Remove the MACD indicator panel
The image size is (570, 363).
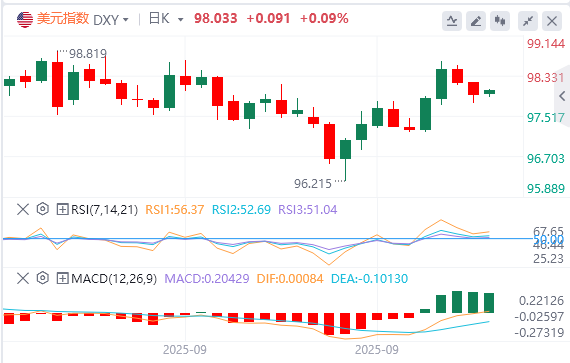pyautogui.click(x=23, y=279)
